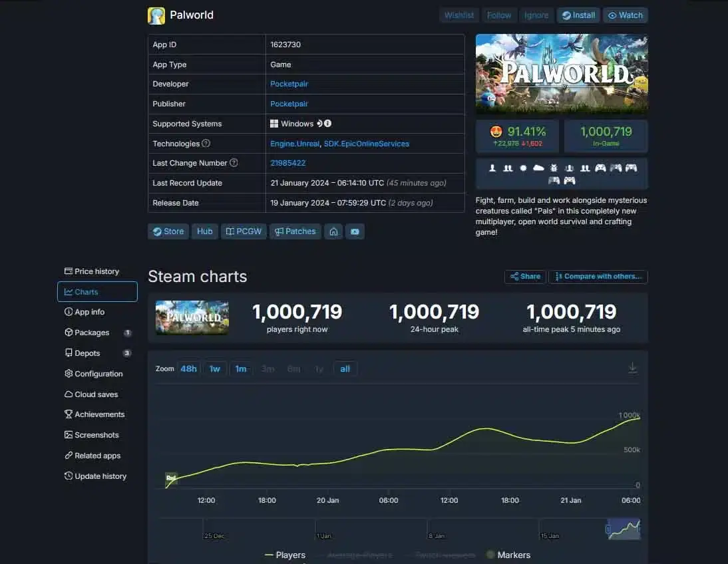Click the Watch button with eye icon
The width and height of the screenshot is (728, 564).
(x=626, y=15)
